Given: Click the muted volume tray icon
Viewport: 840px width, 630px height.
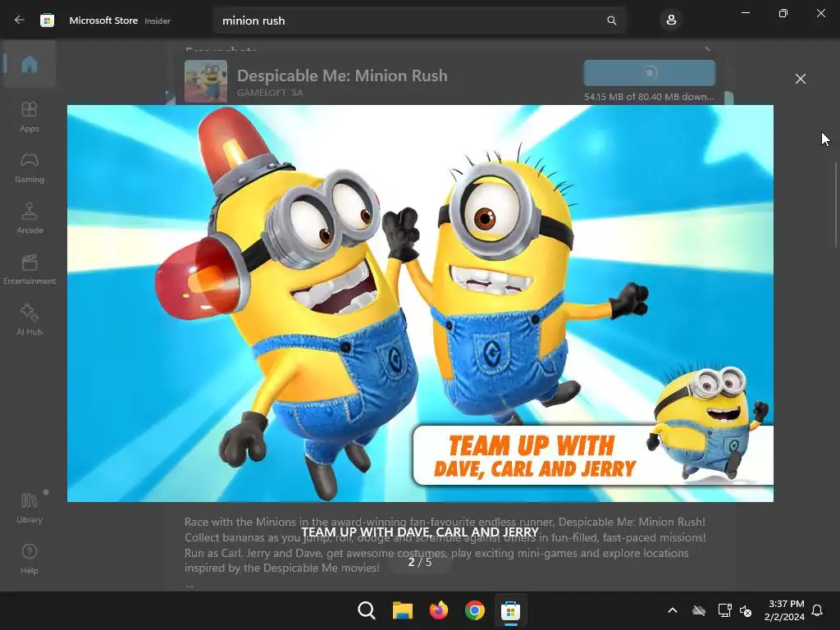Looking at the screenshot, I should [745, 610].
